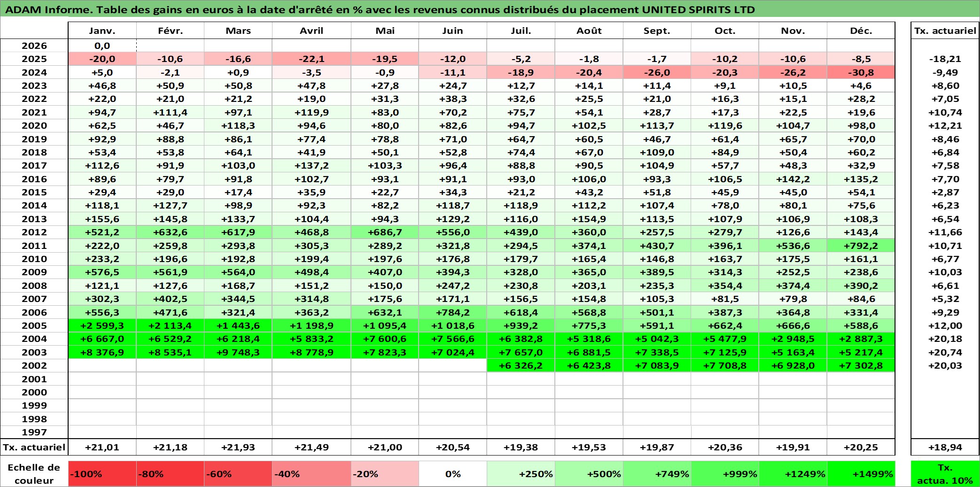Select the 1997 row label
980x487 pixels.
point(34,432)
